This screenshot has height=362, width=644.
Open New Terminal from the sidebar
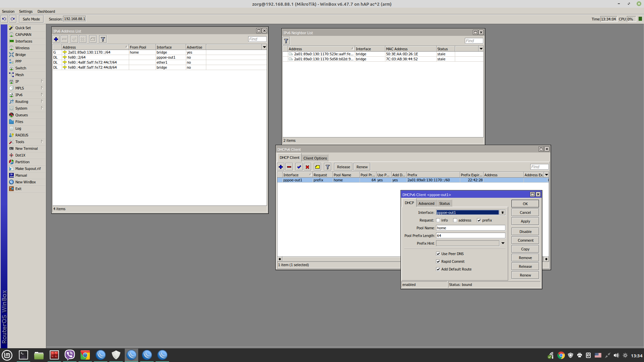(x=26, y=148)
